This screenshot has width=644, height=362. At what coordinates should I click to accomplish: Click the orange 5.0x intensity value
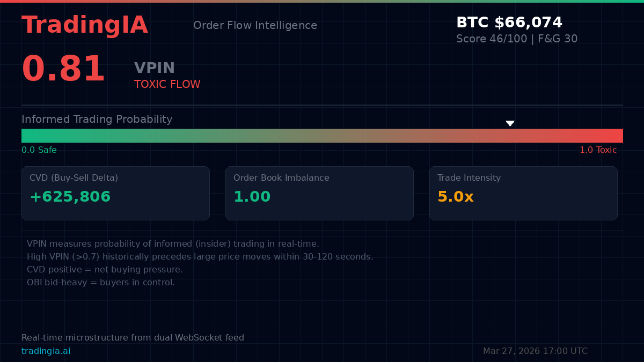tap(455, 197)
